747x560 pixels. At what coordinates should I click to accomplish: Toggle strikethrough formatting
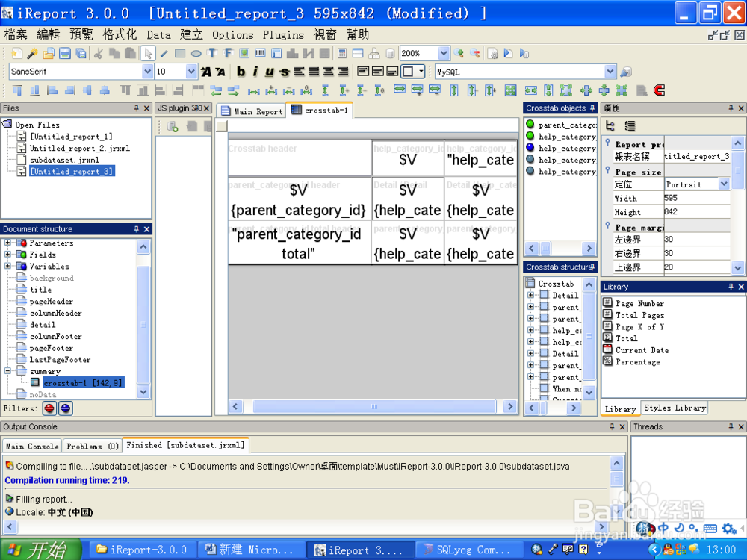[x=285, y=72]
